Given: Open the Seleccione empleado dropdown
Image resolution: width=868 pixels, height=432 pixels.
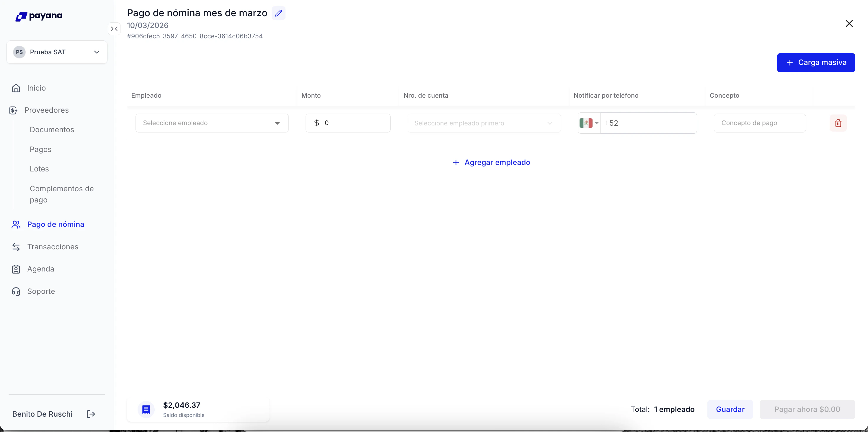Looking at the screenshot, I should point(212,123).
